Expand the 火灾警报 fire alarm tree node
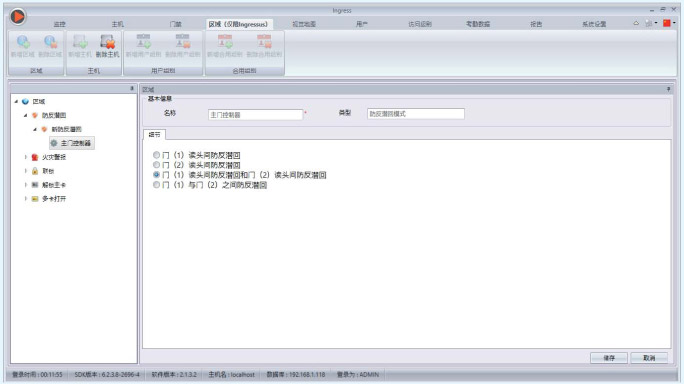Image resolution: width=684 pixels, height=384 pixels. [26, 157]
